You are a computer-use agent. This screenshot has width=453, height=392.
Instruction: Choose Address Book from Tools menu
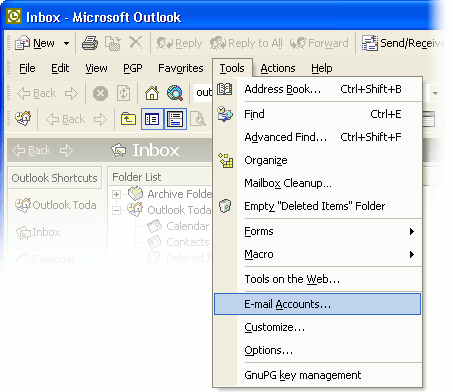point(318,89)
